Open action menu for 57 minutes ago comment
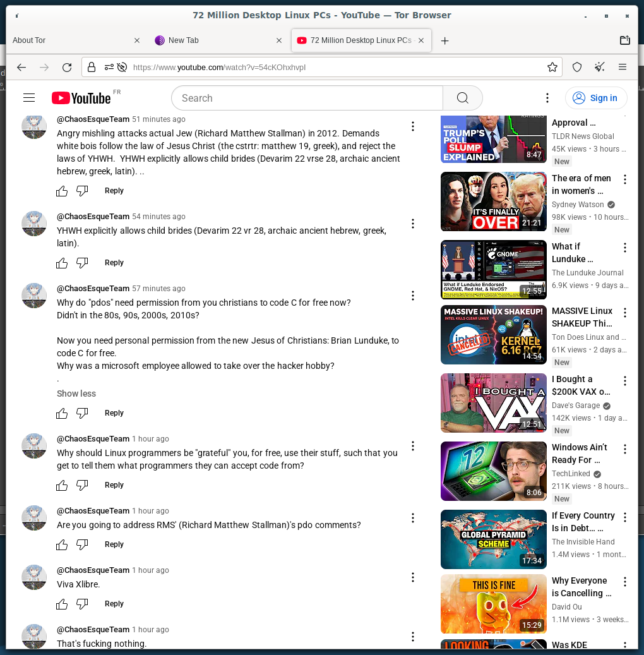644x655 pixels. (413, 296)
